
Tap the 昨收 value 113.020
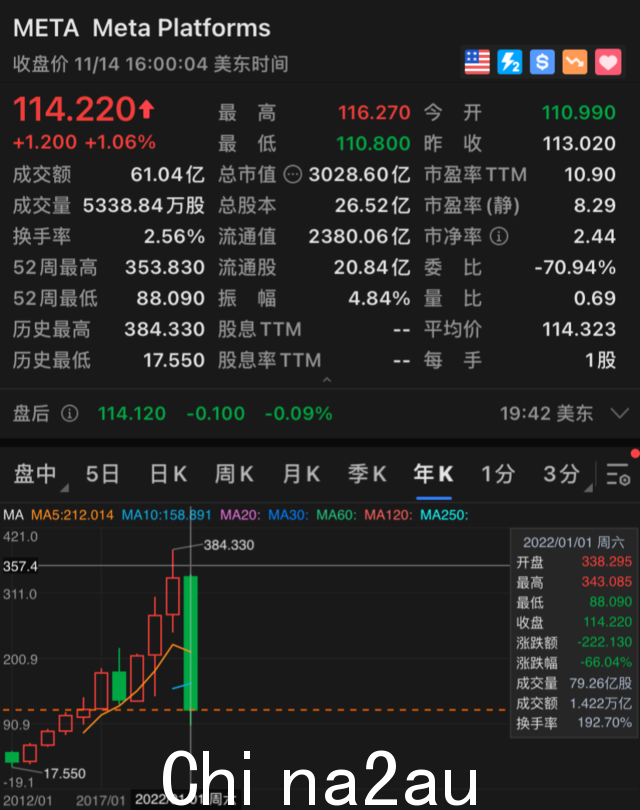579,144
